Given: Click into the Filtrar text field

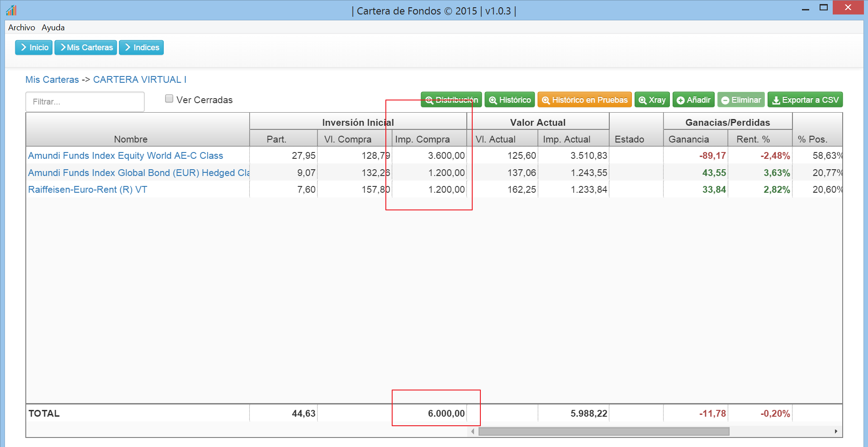Looking at the screenshot, I should tap(85, 102).
